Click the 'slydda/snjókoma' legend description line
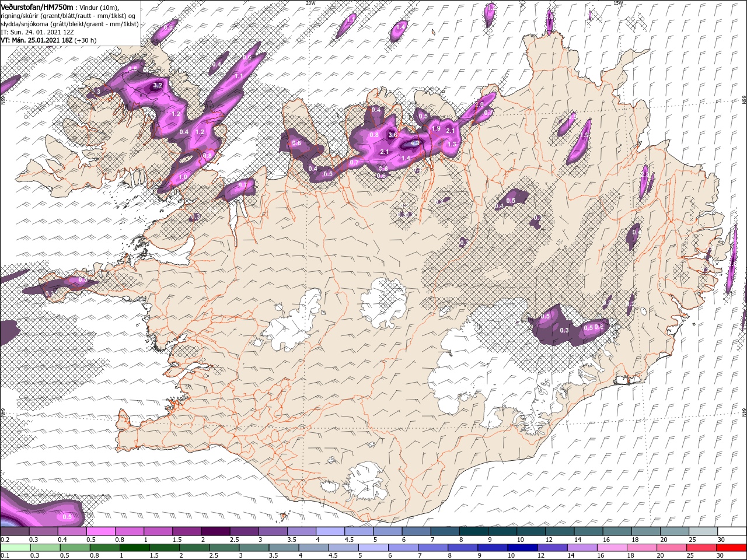The height and width of the screenshot is (560, 747). (x=69, y=24)
